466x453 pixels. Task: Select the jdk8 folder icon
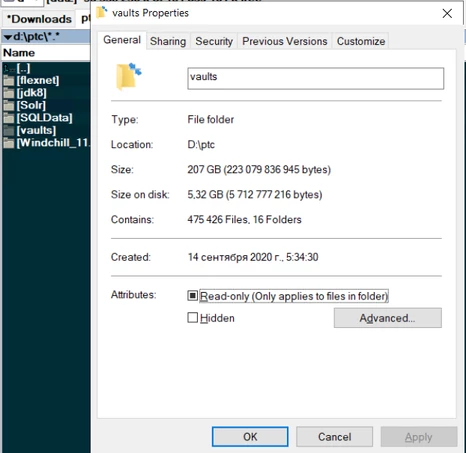click(9, 93)
